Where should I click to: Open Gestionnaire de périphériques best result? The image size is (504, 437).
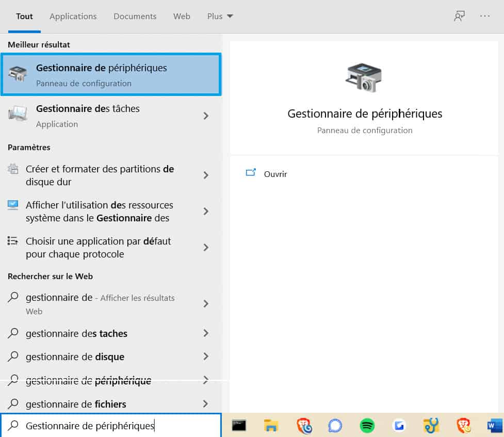(x=111, y=74)
